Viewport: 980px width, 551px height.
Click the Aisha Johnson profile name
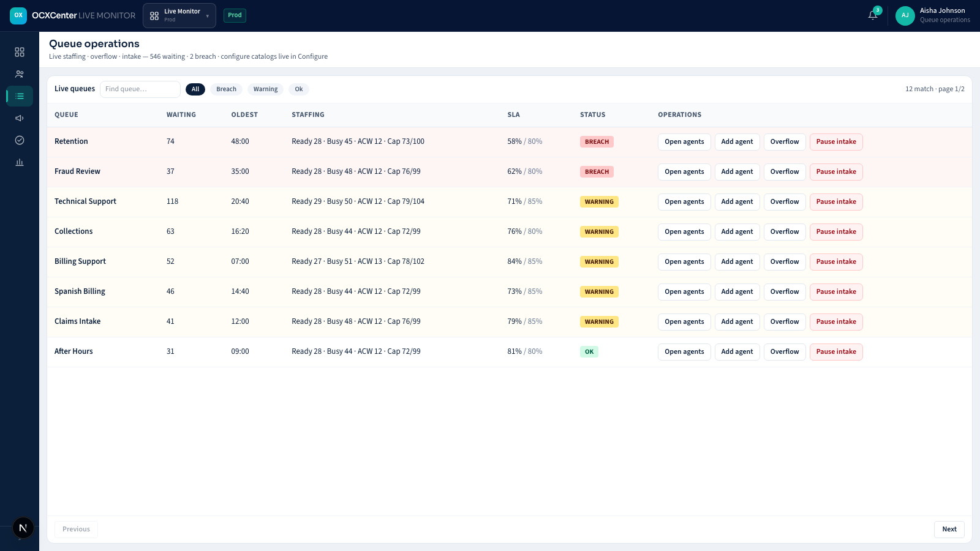pyautogui.click(x=942, y=11)
